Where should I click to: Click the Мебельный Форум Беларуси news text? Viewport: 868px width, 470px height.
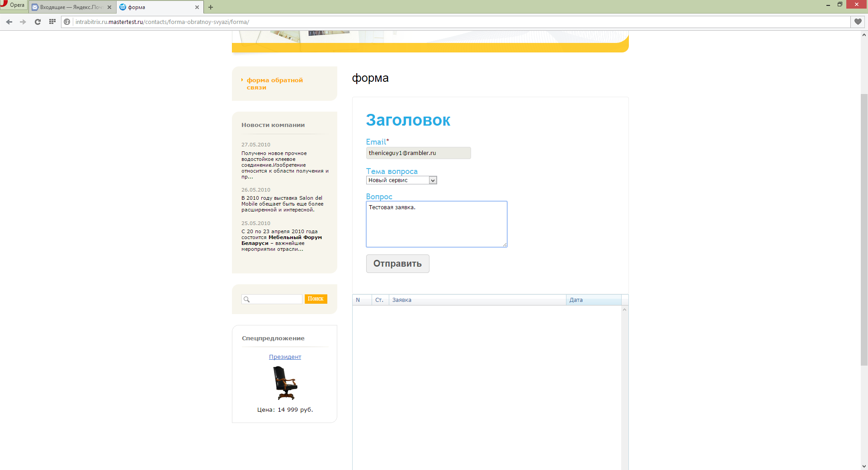click(282, 240)
